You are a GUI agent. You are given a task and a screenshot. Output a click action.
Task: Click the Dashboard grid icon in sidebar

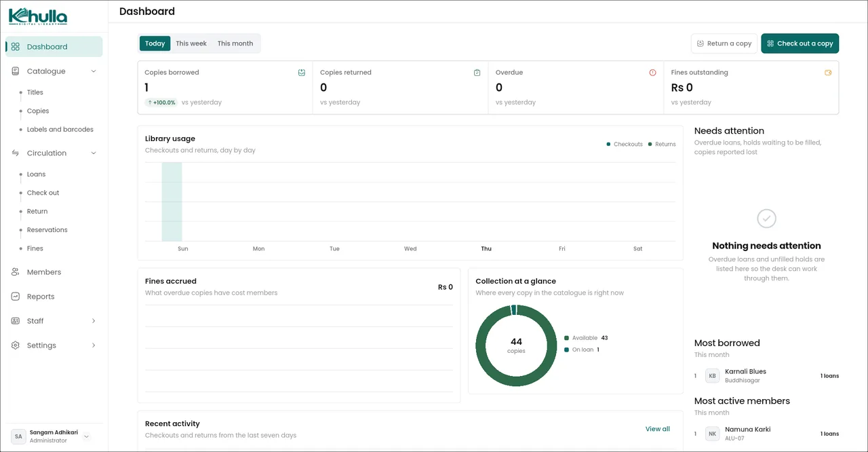(x=16, y=47)
